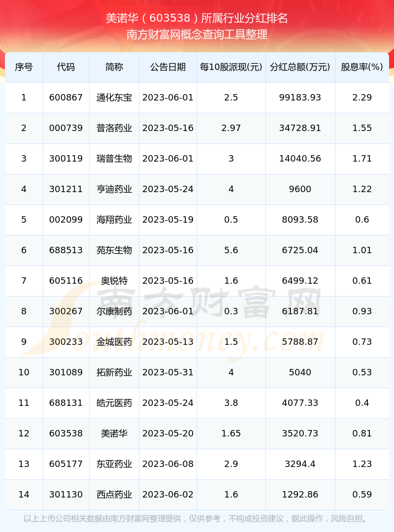This screenshot has width=394, height=532.
Task: Select the name 东亚药业
Action: pos(114,464)
